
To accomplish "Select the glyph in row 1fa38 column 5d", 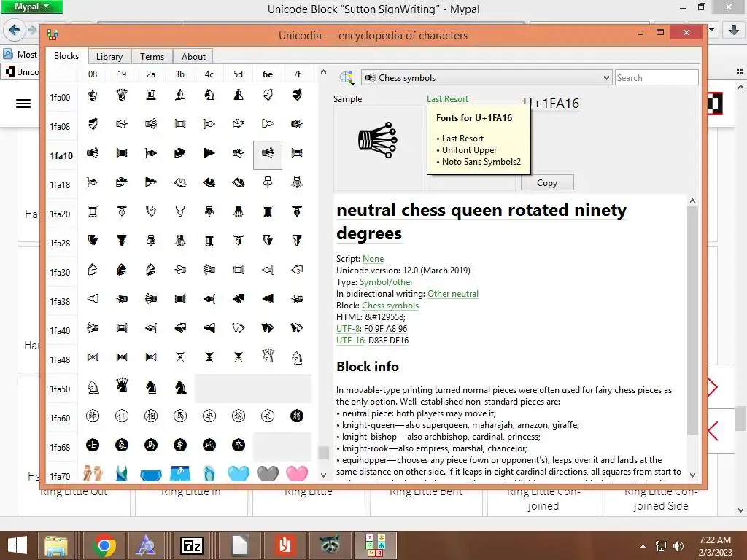I will tap(239, 300).
